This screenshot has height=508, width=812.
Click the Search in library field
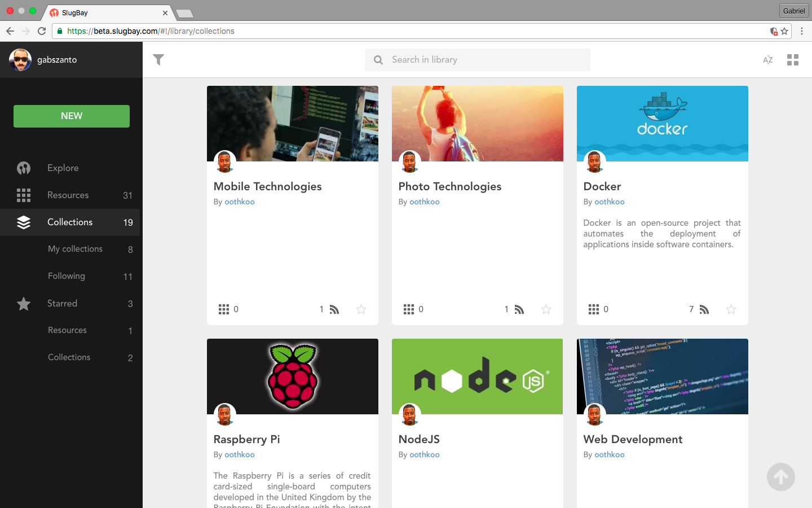coord(478,60)
